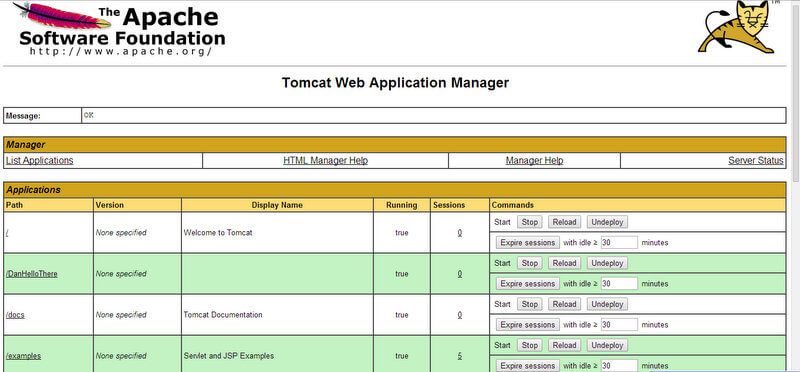Click 'Servlet and JSP Examples' display name
Screen dimensions: 800x372
point(229,356)
